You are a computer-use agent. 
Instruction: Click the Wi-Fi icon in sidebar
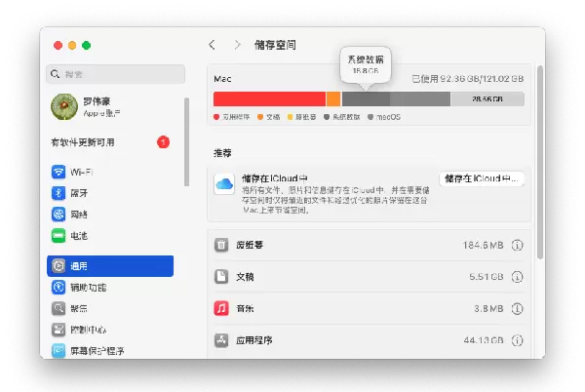pyautogui.click(x=58, y=172)
